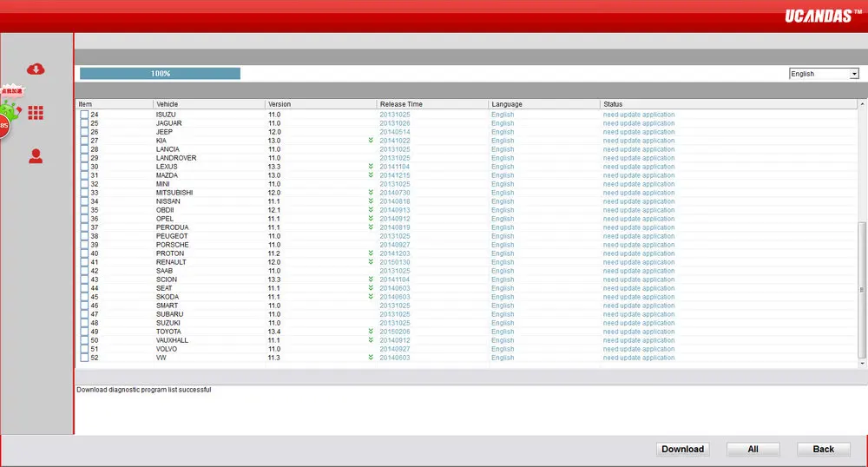Check the MINI row checkbox

[84, 184]
